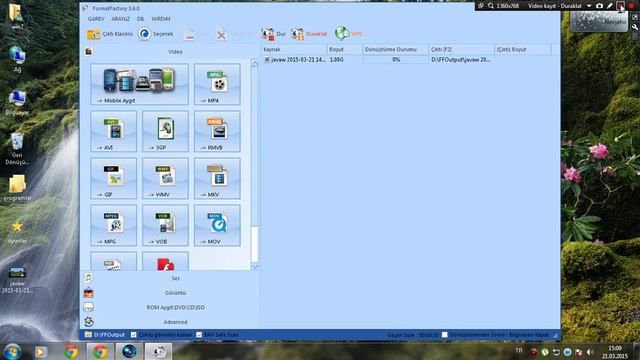Screen dimensions: 640x360
Task: Click the oyunlar star desktop icon
Action: coord(17,232)
